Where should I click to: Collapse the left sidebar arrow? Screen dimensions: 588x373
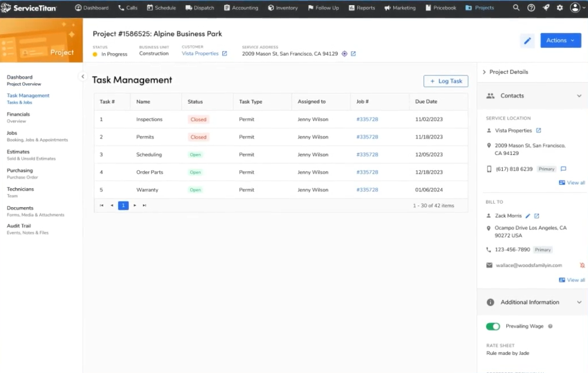82,77
